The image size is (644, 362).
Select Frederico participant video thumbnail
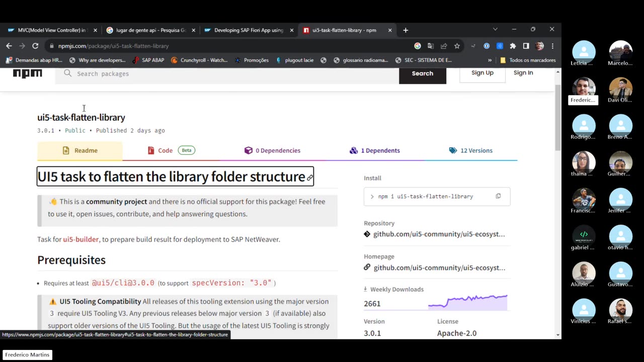click(x=584, y=90)
